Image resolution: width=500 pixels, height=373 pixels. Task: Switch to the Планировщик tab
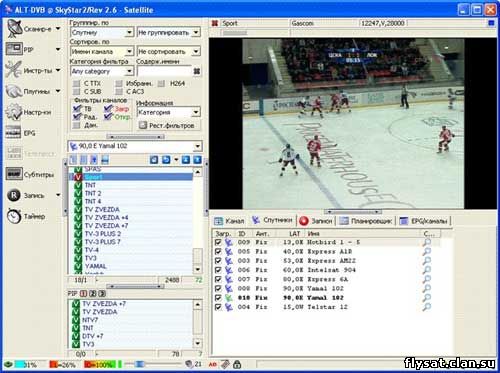(366, 221)
